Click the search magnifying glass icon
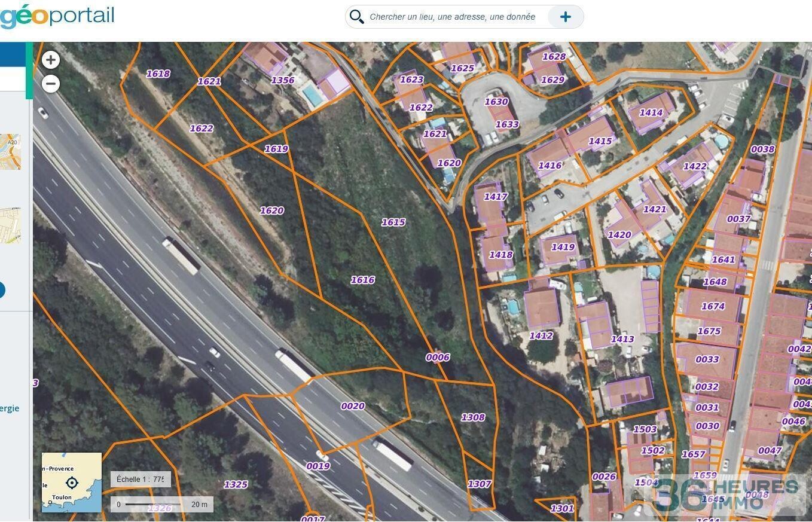 coord(357,17)
